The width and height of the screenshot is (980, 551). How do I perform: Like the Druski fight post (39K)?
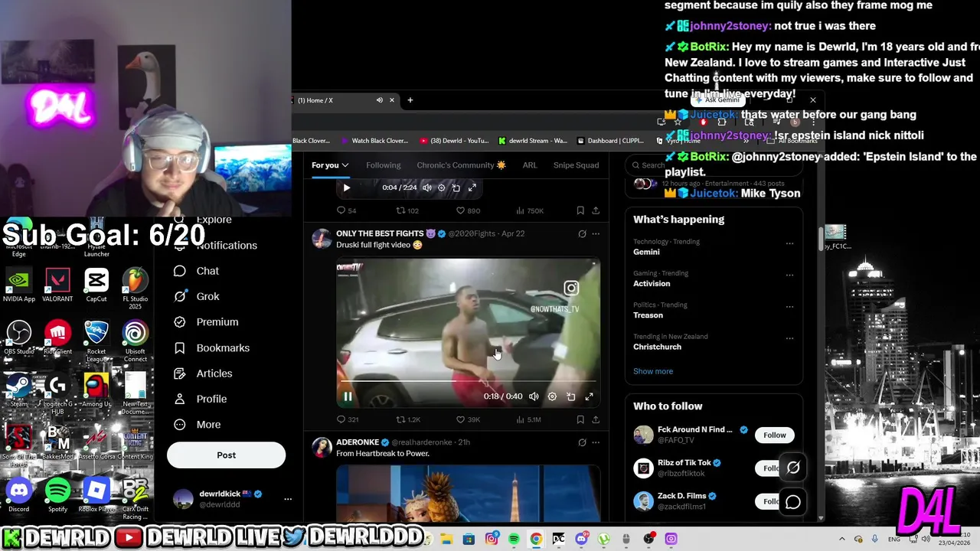pos(468,419)
